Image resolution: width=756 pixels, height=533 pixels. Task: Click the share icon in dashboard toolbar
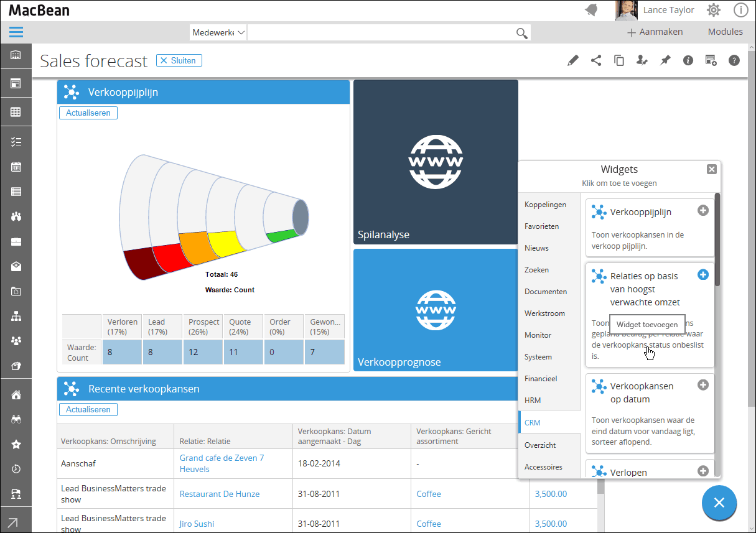coord(596,60)
